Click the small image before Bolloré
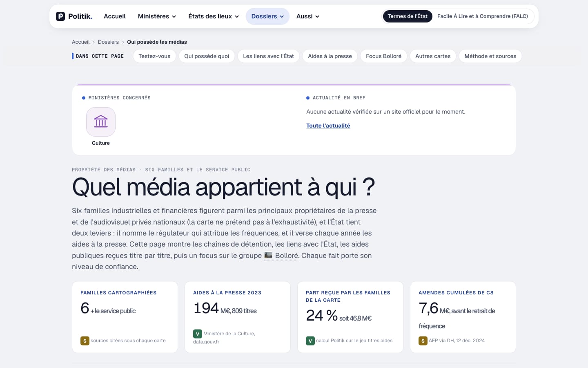Screen dimensions: 588x368 [x=268, y=256]
